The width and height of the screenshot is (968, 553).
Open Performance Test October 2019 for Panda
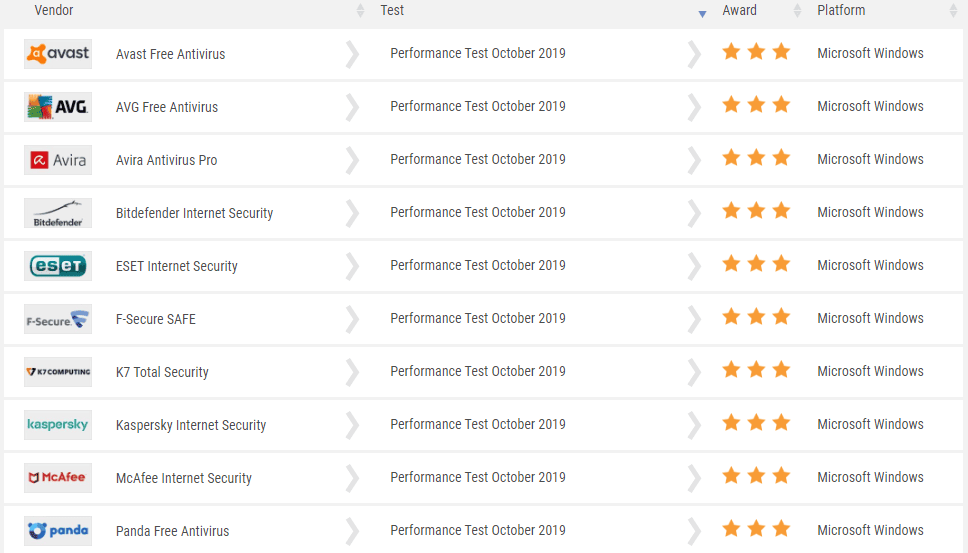(478, 531)
